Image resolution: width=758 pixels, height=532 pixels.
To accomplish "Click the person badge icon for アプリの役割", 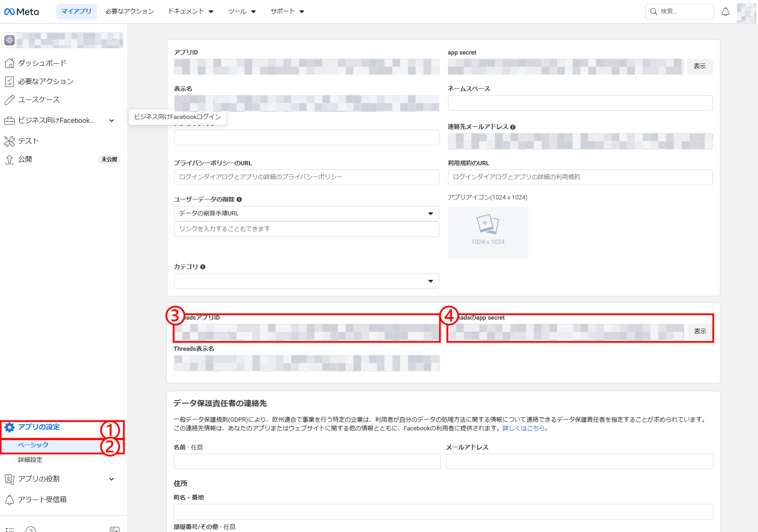I will [x=9, y=479].
